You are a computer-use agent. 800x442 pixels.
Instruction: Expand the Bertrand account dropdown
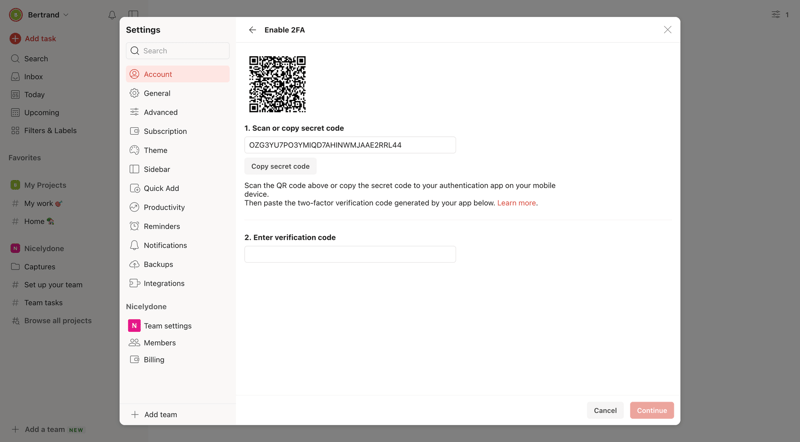click(65, 15)
